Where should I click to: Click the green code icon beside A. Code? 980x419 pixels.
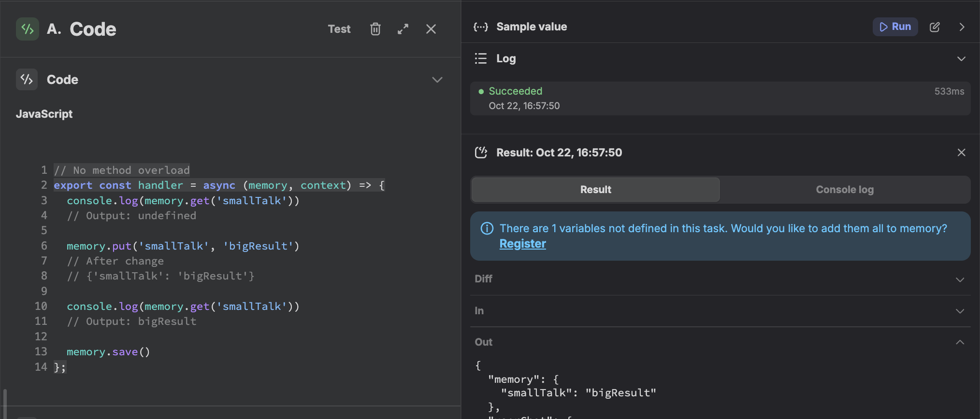point(28,29)
